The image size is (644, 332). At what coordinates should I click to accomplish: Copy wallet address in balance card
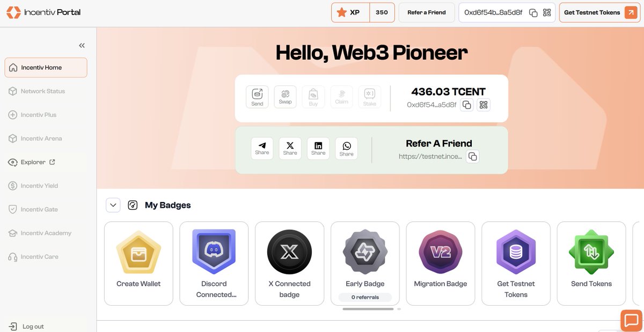pos(467,105)
